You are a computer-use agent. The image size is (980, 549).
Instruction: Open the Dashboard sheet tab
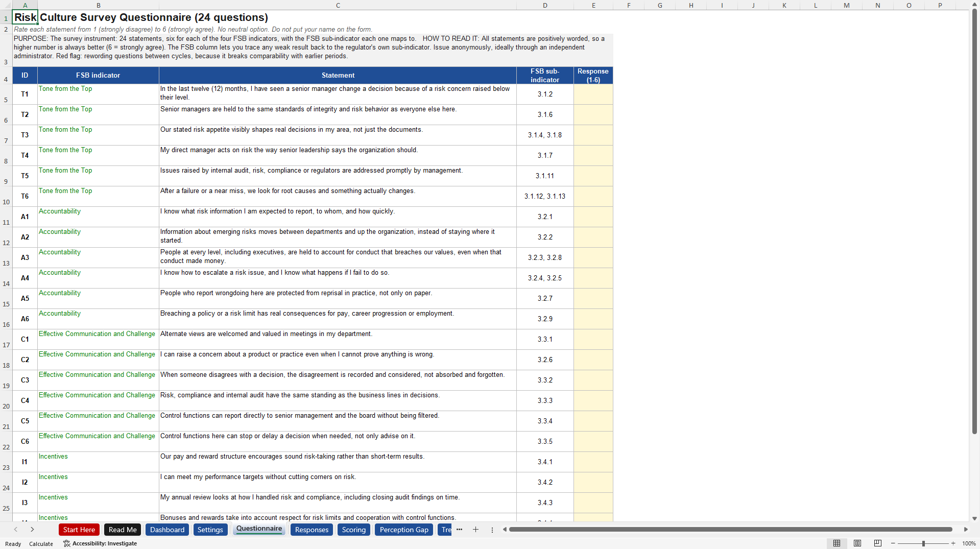tap(167, 530)
